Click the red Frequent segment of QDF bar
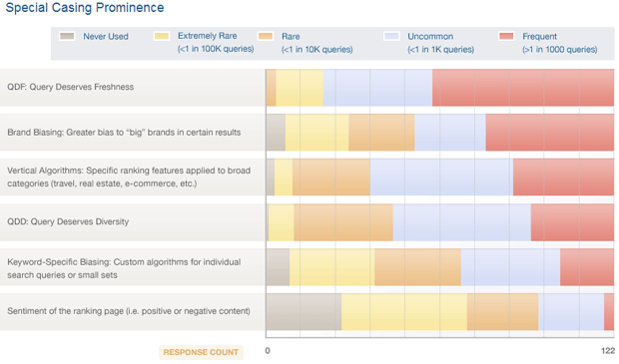Screen dimensions: 619x364 tap(523, 88)
